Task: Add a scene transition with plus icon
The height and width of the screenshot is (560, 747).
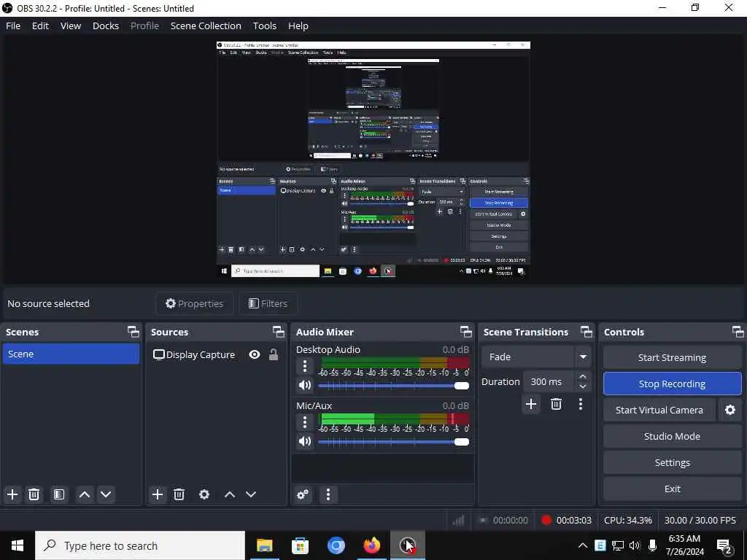Action: 531,404
